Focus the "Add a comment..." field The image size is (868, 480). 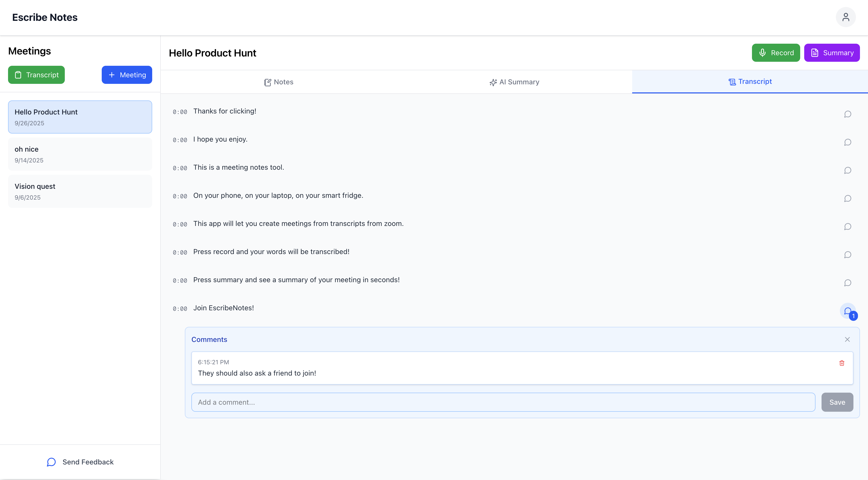503,402
